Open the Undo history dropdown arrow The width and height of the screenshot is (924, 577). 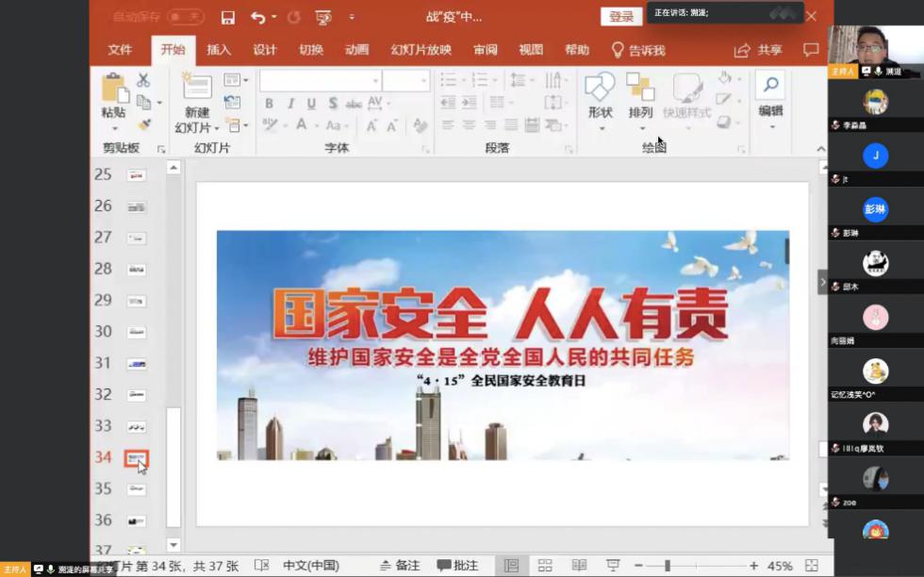274,18
